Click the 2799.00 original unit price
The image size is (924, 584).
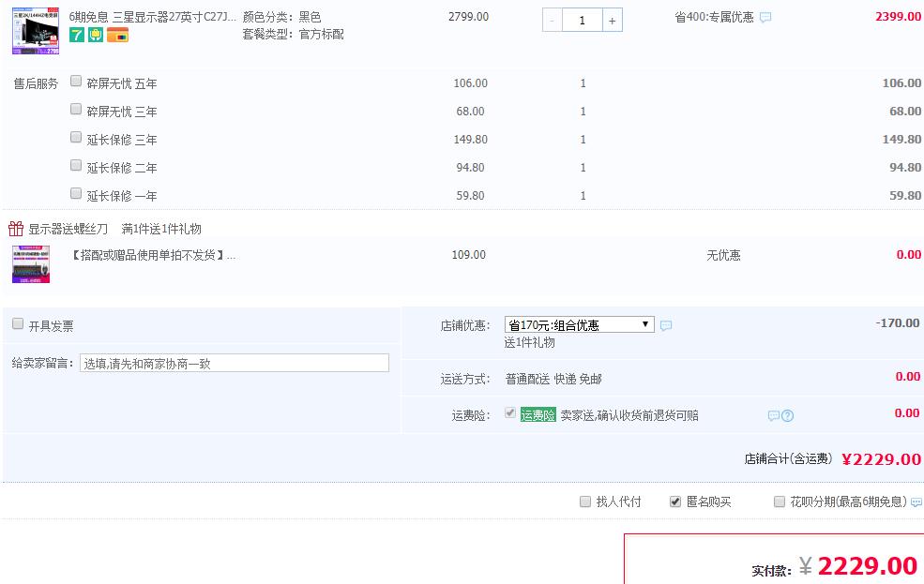point(468,17)
